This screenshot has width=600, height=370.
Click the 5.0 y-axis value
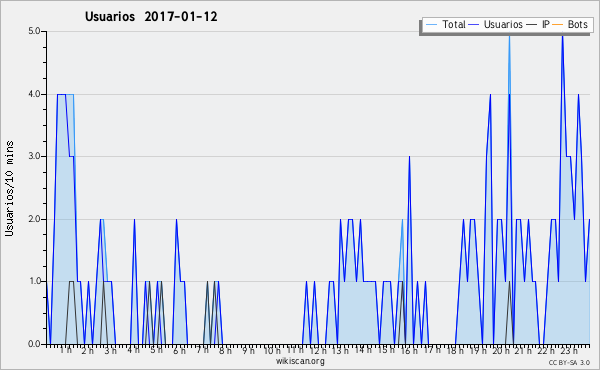click(34, 31)
